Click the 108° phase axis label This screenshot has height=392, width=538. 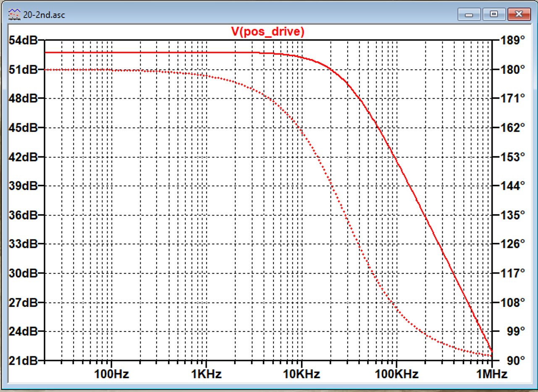pos(512,302)
